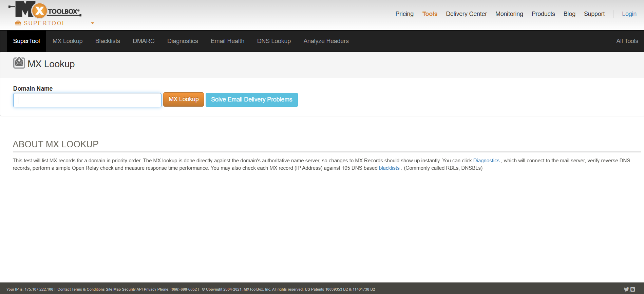Open the Twitter icon in the footer
Viewport: 644px width, 294px height.
pos(626,289)
